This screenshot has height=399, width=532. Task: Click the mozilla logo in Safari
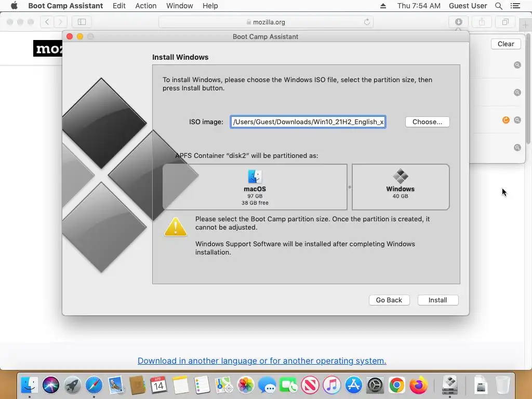[48, 48]
